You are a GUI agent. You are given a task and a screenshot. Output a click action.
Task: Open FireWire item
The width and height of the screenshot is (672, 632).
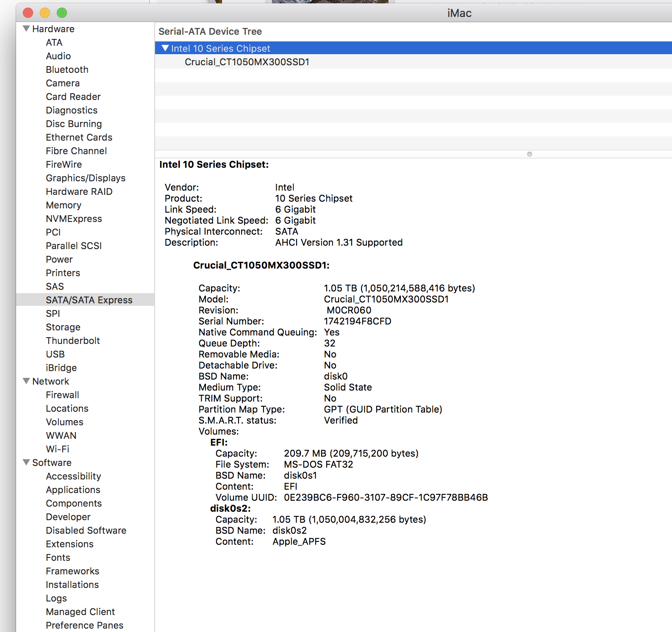(64, 164)
